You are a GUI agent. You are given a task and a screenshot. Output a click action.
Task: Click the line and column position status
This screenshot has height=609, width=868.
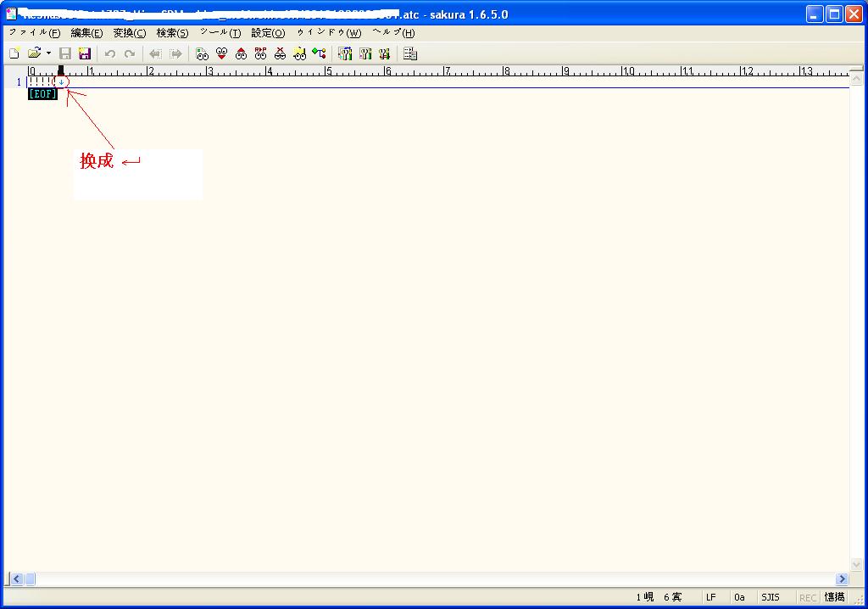point(659,597)
